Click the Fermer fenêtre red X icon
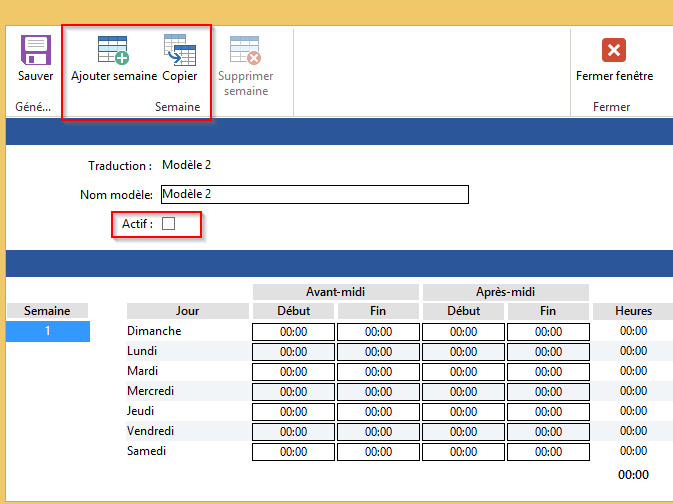 click(614, 51)
